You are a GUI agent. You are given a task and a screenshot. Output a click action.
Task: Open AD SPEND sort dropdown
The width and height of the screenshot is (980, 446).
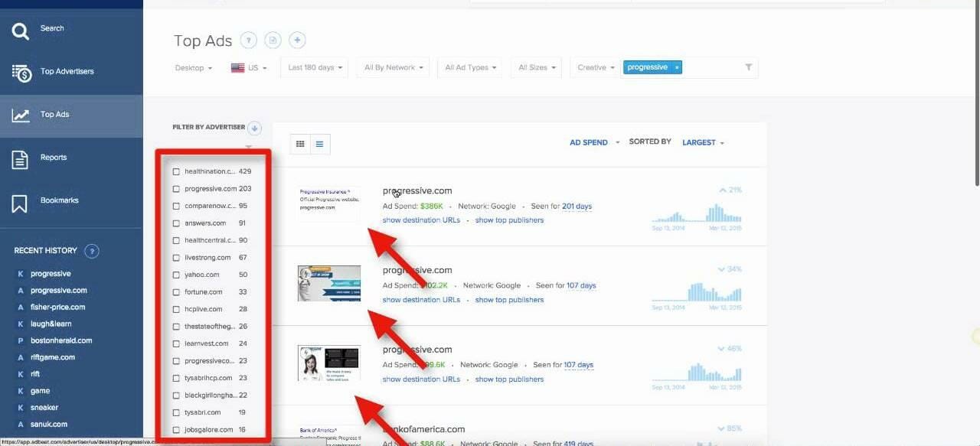[x=594, y=142]
